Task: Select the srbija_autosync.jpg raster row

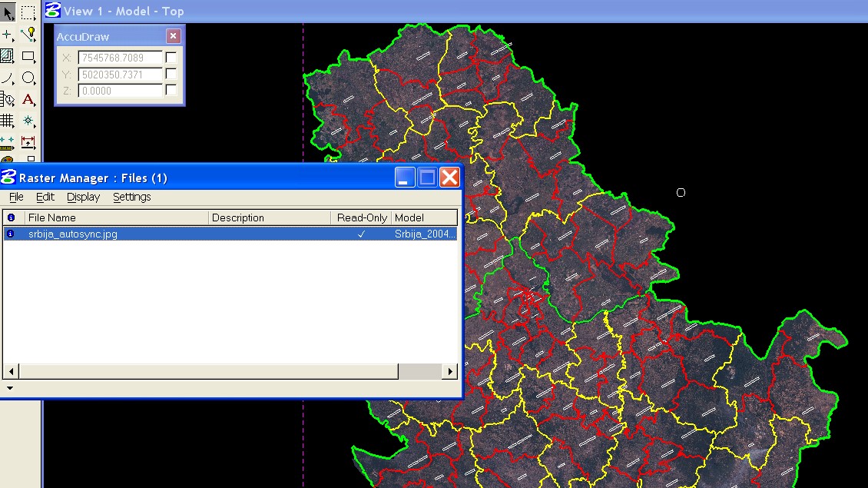Action: click(230, 234)
